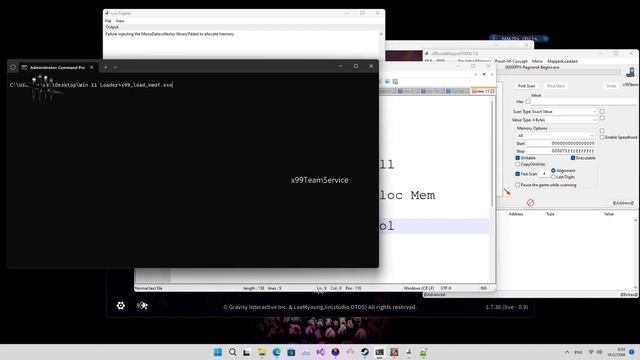Open the Scan Type dropdown
Screen dimensions: 640x360
coord(564,111)
